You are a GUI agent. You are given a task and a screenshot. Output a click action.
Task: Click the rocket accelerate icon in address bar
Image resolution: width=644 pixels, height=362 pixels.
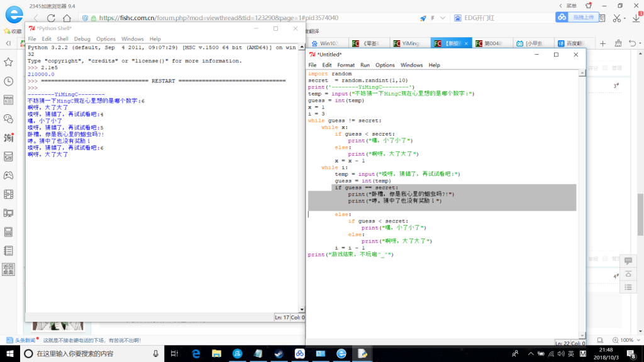[x=423, y=18]
